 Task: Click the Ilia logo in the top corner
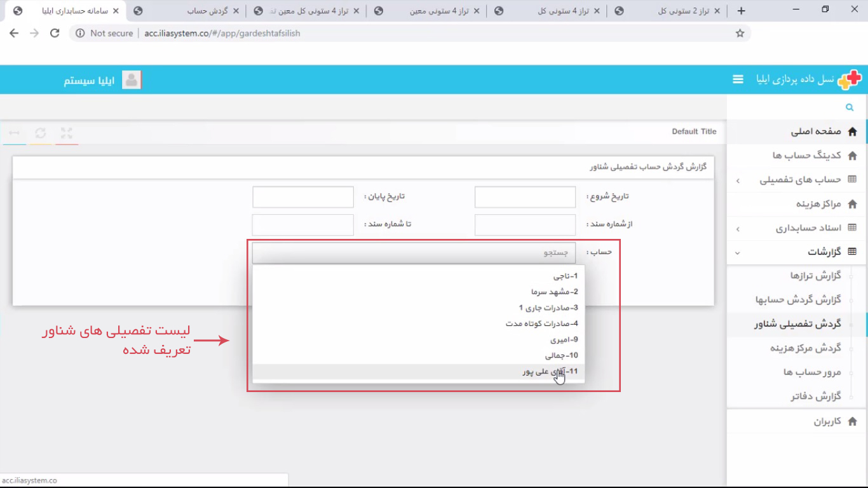point(852,79)
